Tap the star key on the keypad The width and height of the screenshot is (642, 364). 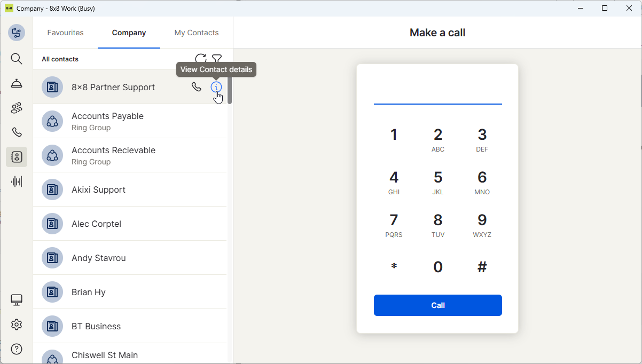click(394, 267)
